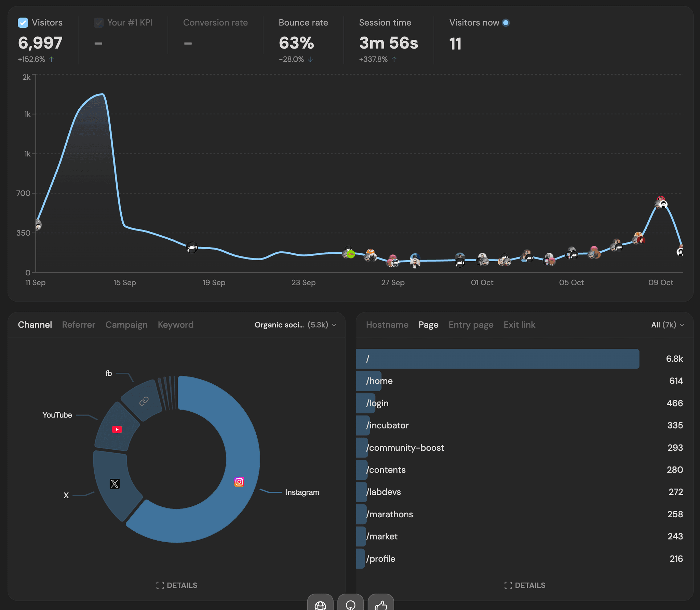The width and height of the screenshot is (700, 610).
Task: Click the YouTube icon in the donut chart
Action: coord(117,429)
